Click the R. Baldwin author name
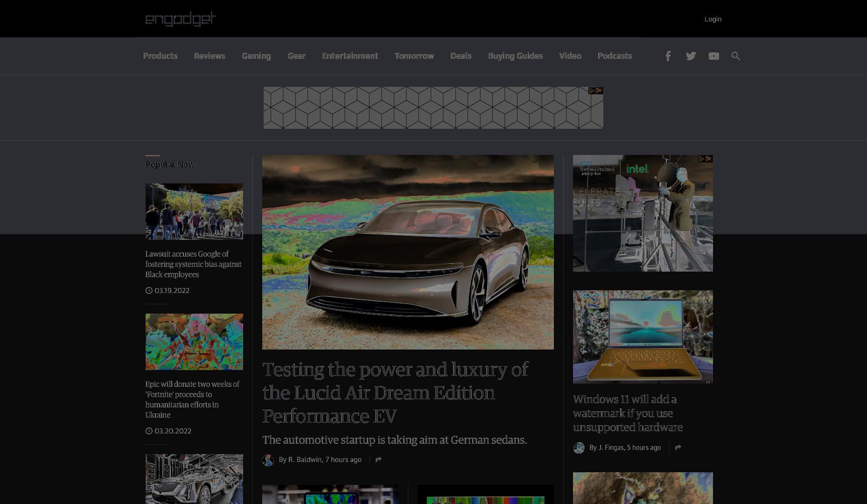867x504 pixels. point(305,460)
